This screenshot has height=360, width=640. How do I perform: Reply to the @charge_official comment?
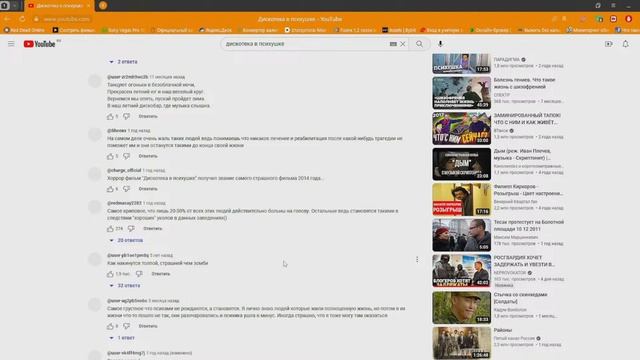click(148, 189)
